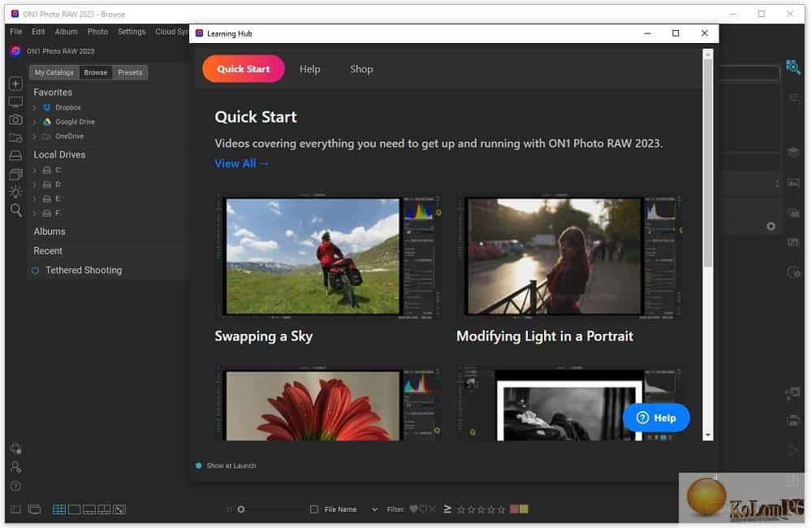Open the Photo menu
This screenshot has width=812, height=528.
click(98, 32)
